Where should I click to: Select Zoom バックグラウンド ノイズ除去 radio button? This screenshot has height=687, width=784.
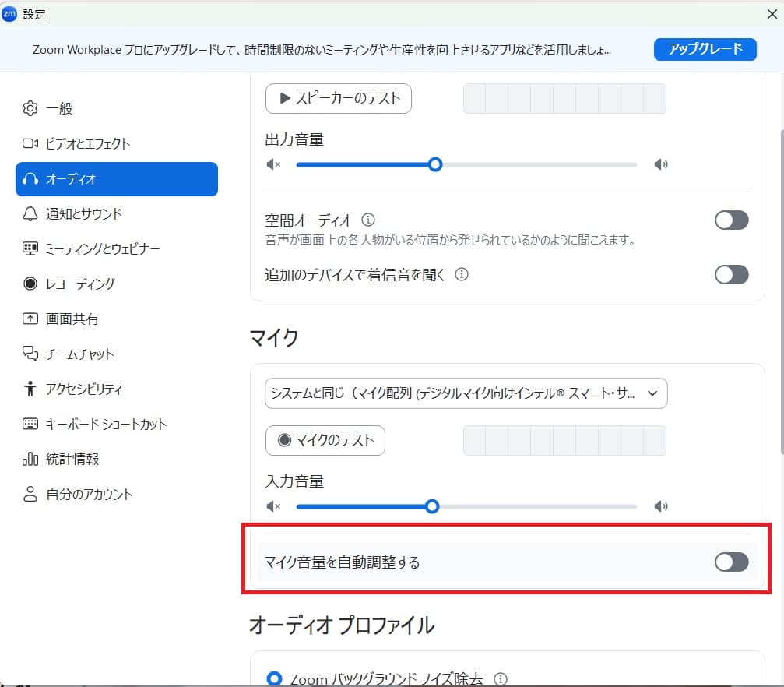click(x=274, y=679)
